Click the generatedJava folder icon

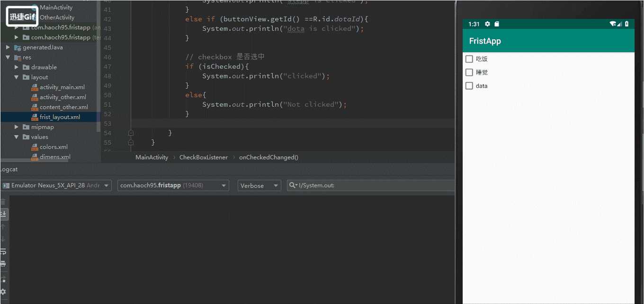pos(18,47)
